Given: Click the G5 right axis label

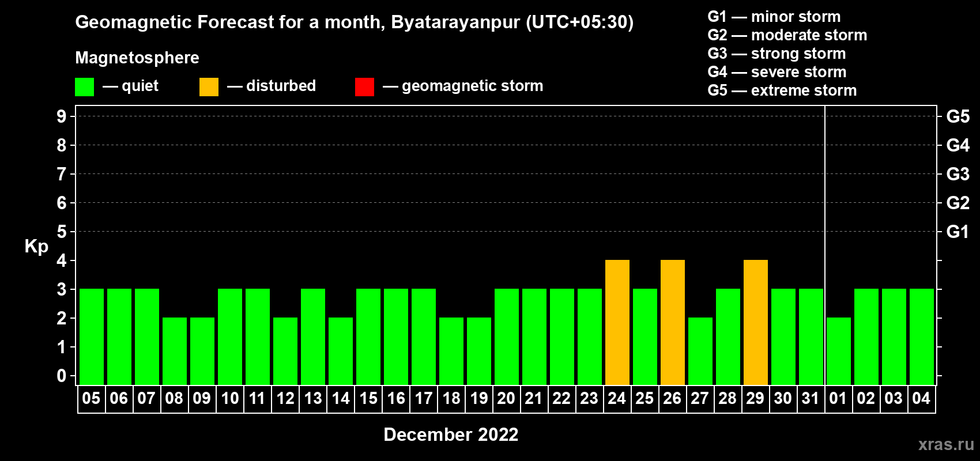Looking at the screenshot, I should [958, 116].
